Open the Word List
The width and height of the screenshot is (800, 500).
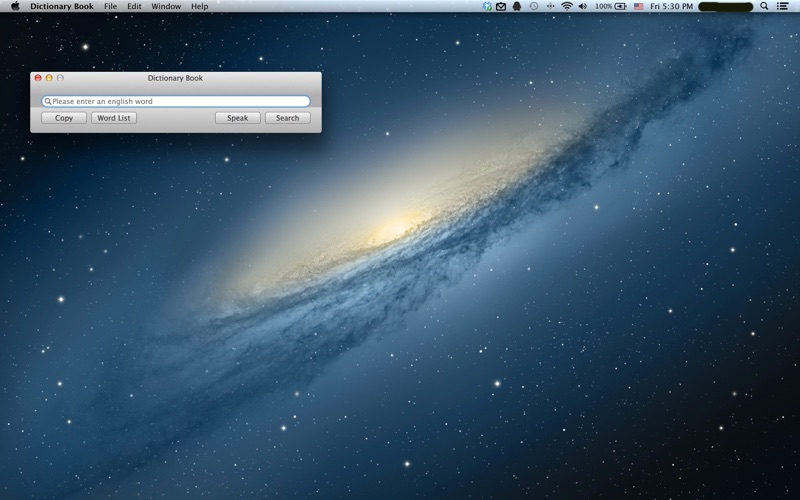114,118
